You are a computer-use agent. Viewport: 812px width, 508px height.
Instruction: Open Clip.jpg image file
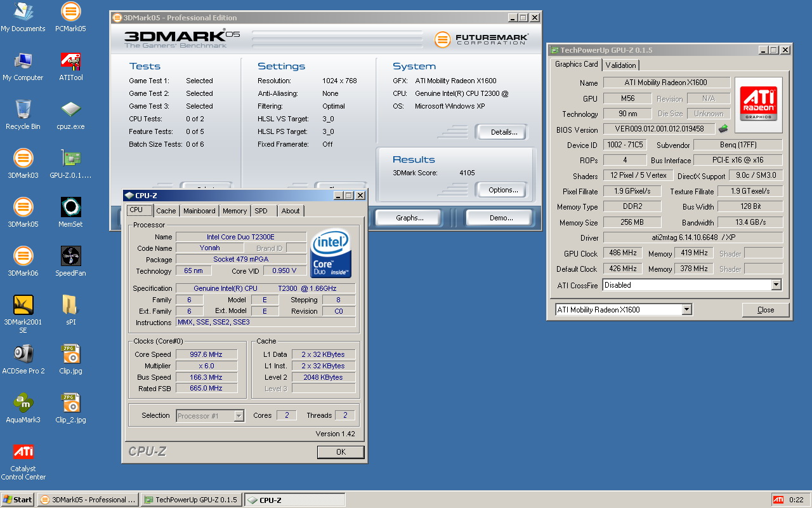pos(70,359)
